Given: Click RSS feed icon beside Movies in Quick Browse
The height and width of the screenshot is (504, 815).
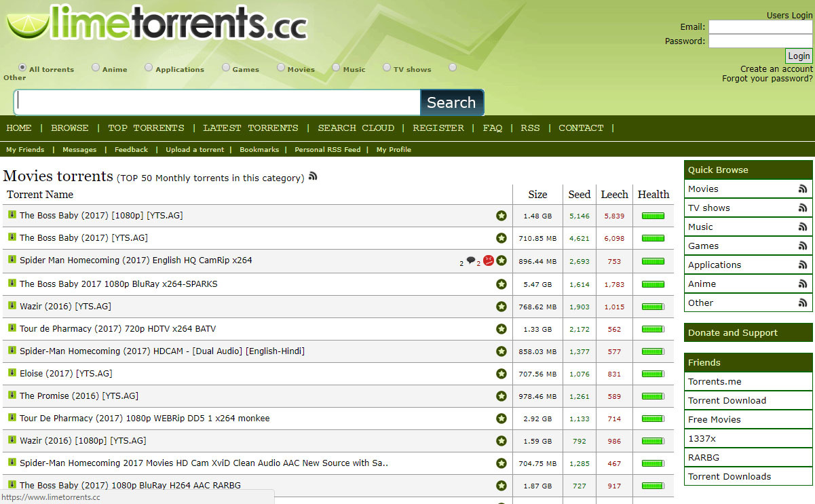Looking at the screenshot, I should (x=803, y=189).
